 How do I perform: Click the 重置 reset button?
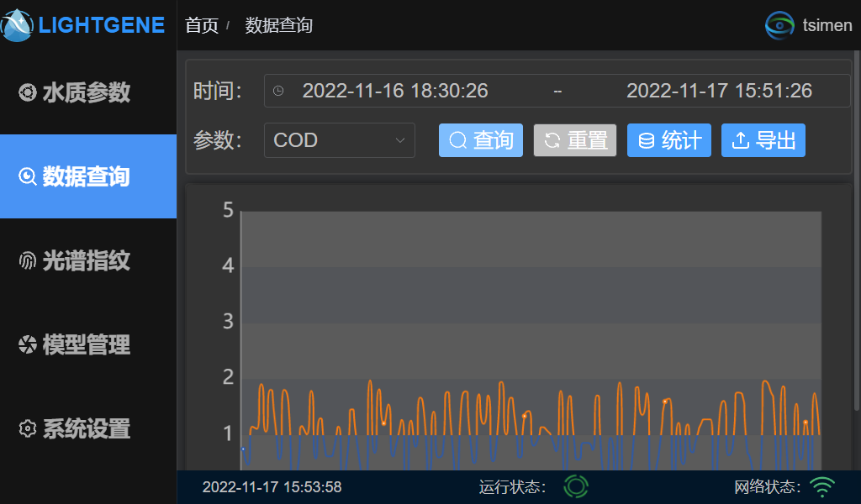(x=575, y=140)
